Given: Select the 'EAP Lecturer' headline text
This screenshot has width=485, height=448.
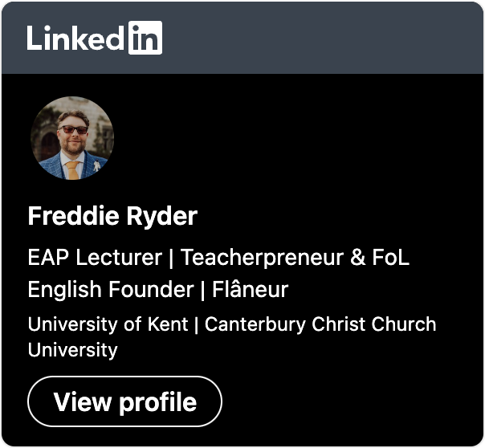Looking at the screenshot, I should [x=95, y=257].
